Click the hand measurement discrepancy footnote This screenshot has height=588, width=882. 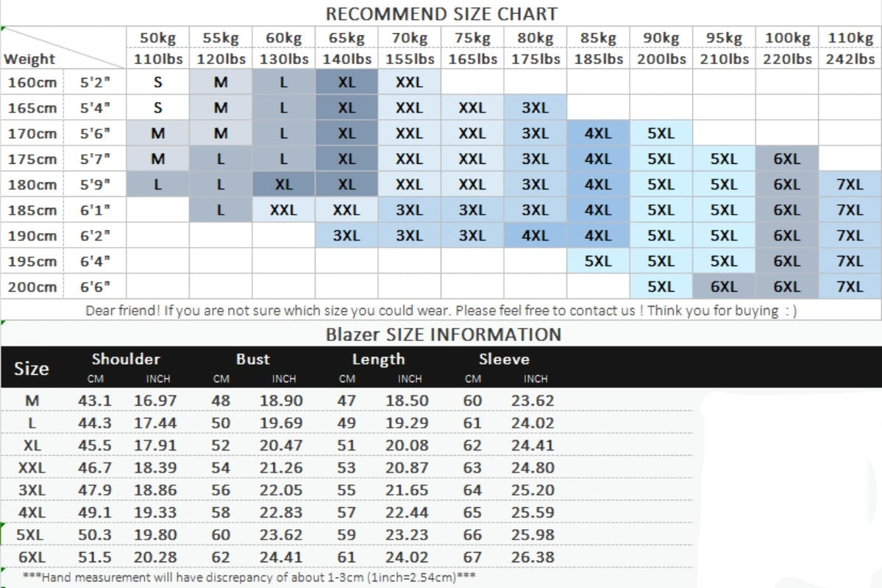[249, 577]
